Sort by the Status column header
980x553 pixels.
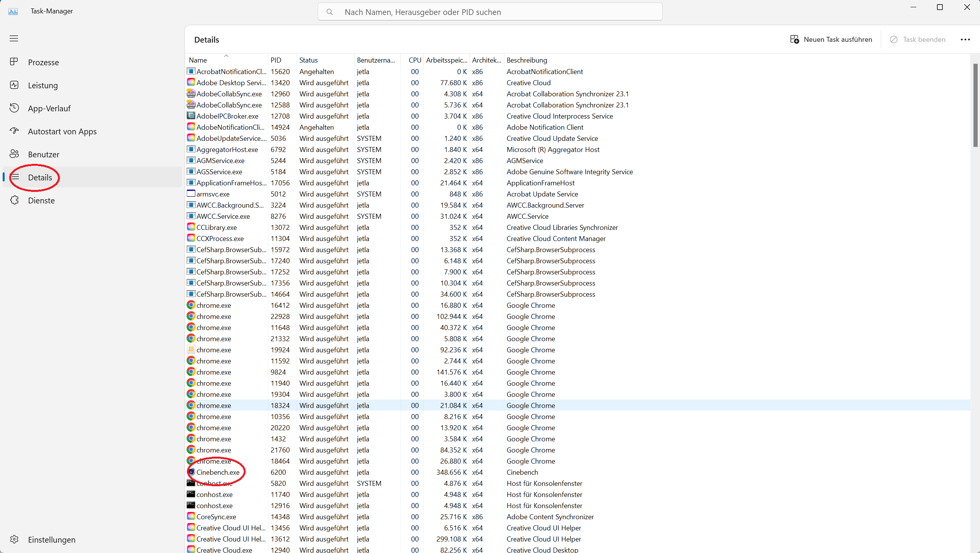(325, 60)
